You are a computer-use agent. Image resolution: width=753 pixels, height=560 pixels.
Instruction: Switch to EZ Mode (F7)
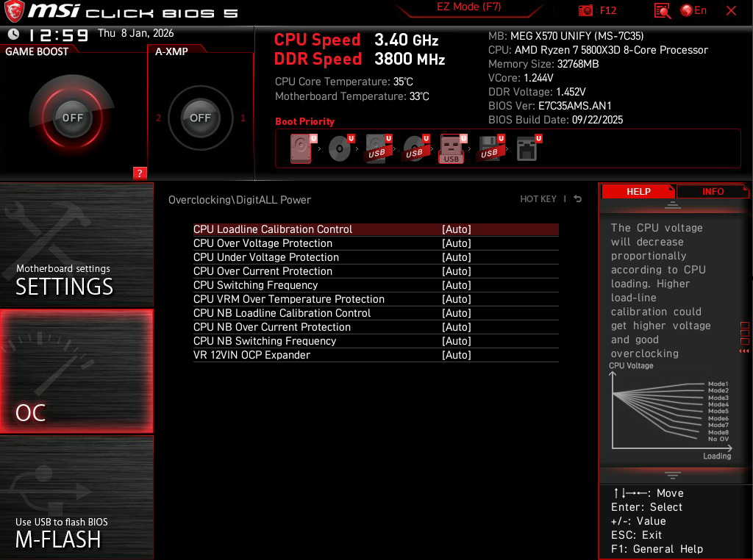(468, 7)
